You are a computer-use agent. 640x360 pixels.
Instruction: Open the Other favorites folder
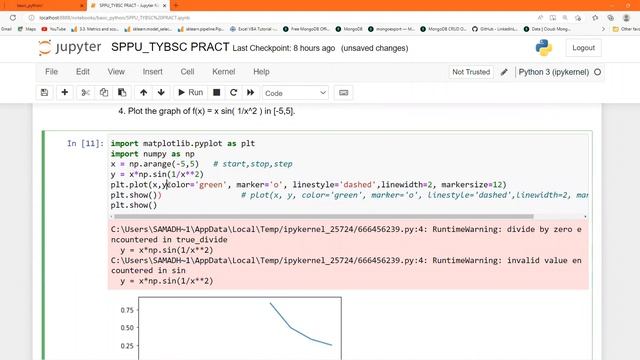pyautogui.click(x=626, y=29)
